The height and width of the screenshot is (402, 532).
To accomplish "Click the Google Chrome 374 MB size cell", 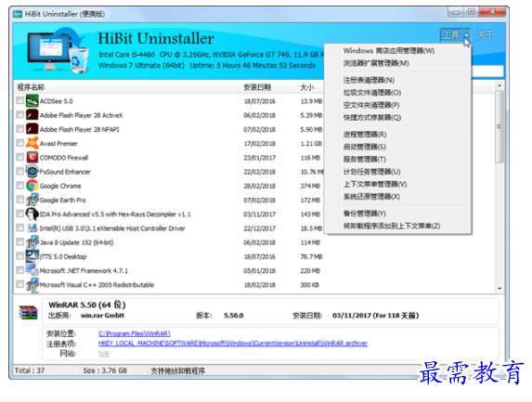I will (x=310, y=186).
